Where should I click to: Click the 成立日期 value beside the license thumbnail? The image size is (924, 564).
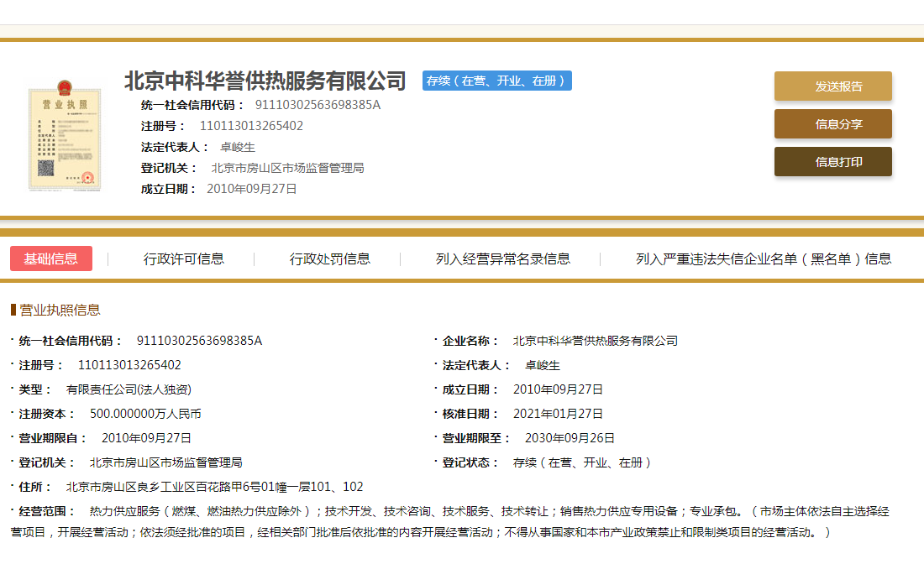(252, 189)
